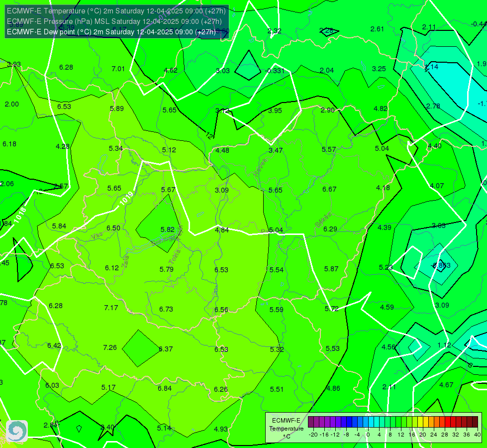Click the dew point value 5.79
This screenshot has width=487, height=448.
tap(167, 269)
